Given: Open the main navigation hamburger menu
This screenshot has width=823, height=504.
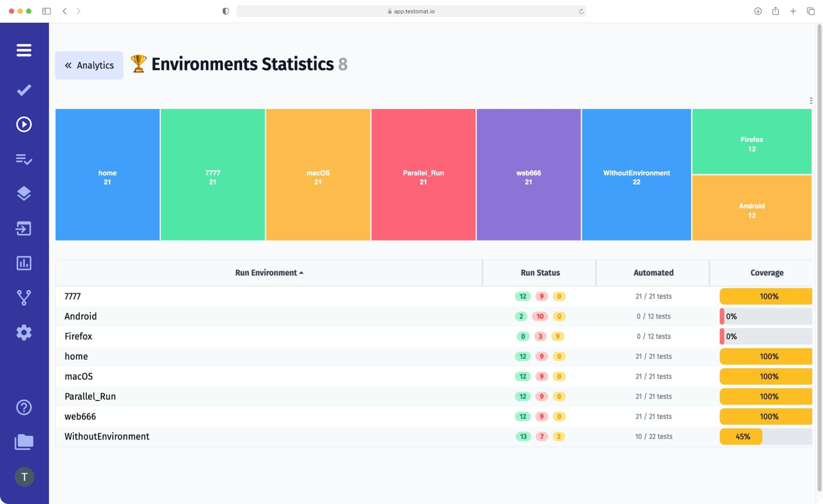Looking at the screenshot, I should [24, 50].
